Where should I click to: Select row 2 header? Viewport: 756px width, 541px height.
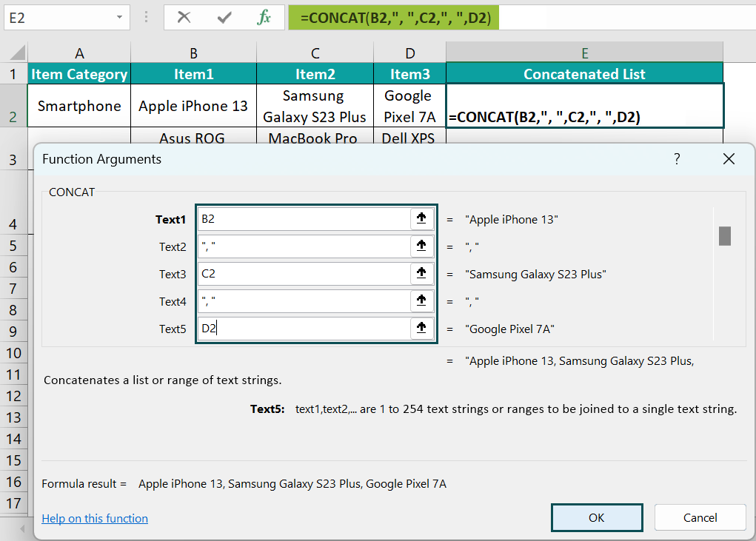click(13, 106)
